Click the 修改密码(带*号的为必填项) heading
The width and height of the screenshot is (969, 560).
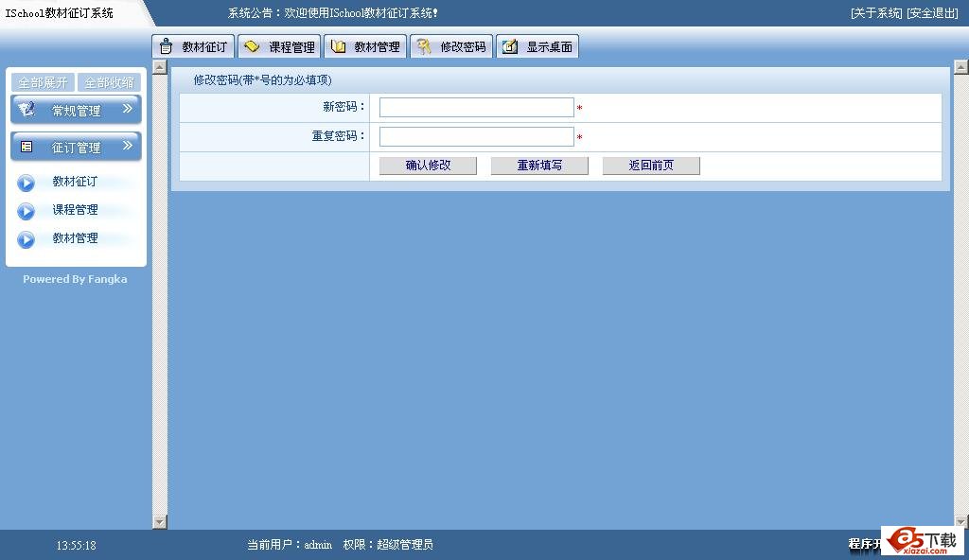tap(263, 80)
